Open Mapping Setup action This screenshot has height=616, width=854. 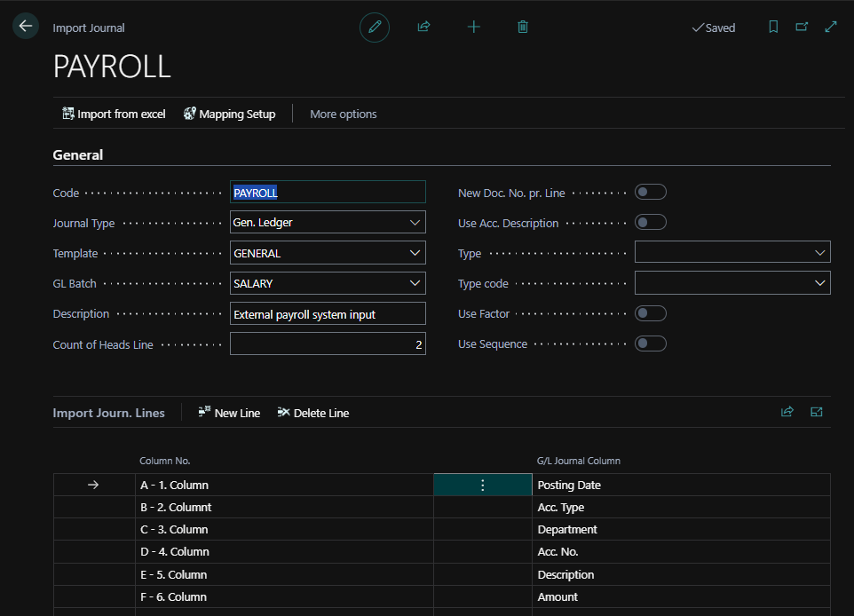point(229,114)
